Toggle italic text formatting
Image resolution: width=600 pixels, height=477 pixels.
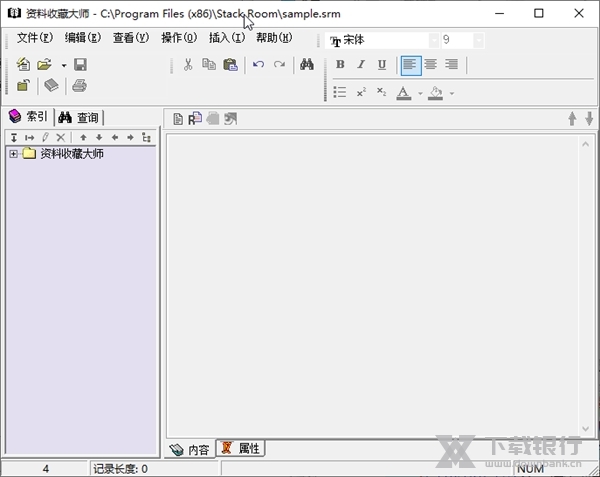(x=361, y=65)
